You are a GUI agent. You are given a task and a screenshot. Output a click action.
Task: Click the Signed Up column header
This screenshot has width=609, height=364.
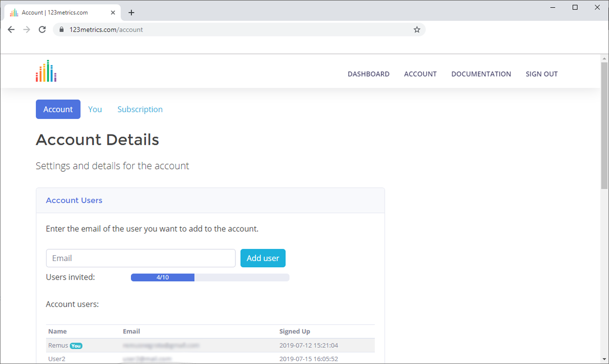tap(294, 331)
